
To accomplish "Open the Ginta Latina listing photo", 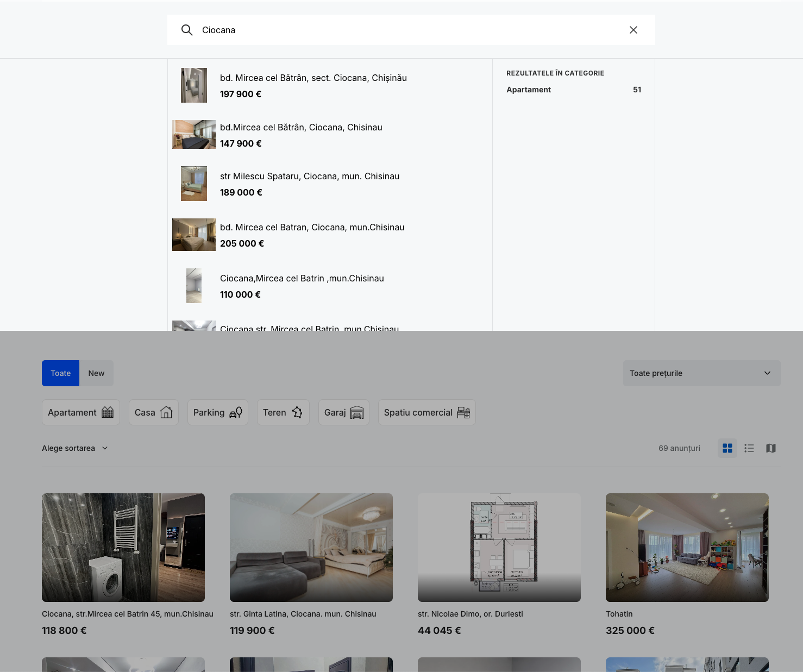I will tap(311, 548).
